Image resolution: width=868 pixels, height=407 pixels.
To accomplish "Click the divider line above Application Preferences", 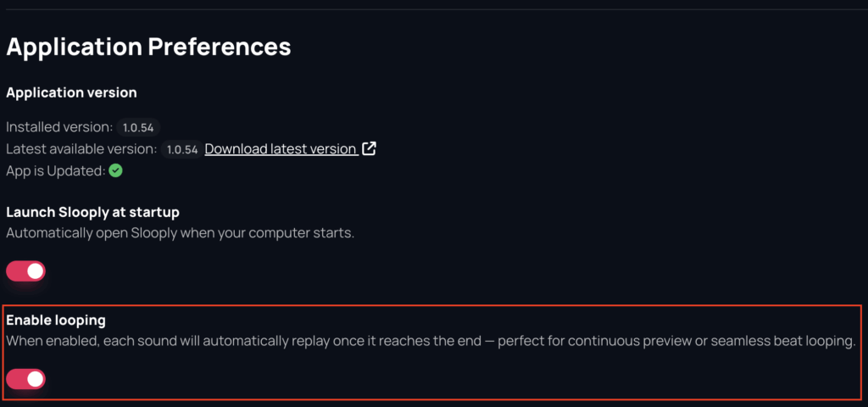I will tap(434, 9).
